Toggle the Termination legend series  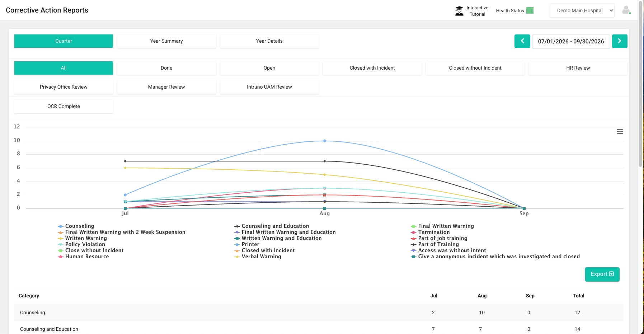pos(430,232)
